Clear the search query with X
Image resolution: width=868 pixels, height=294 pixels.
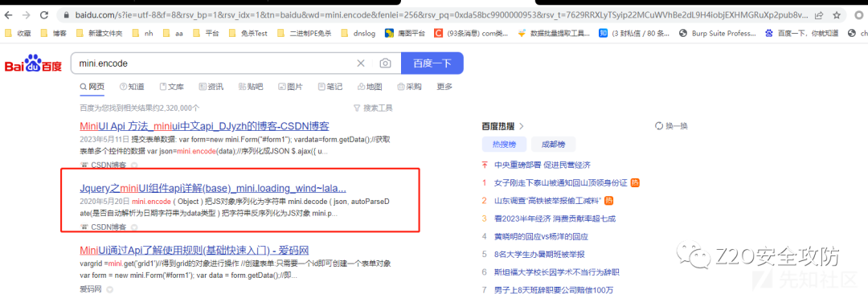[361, 63]
